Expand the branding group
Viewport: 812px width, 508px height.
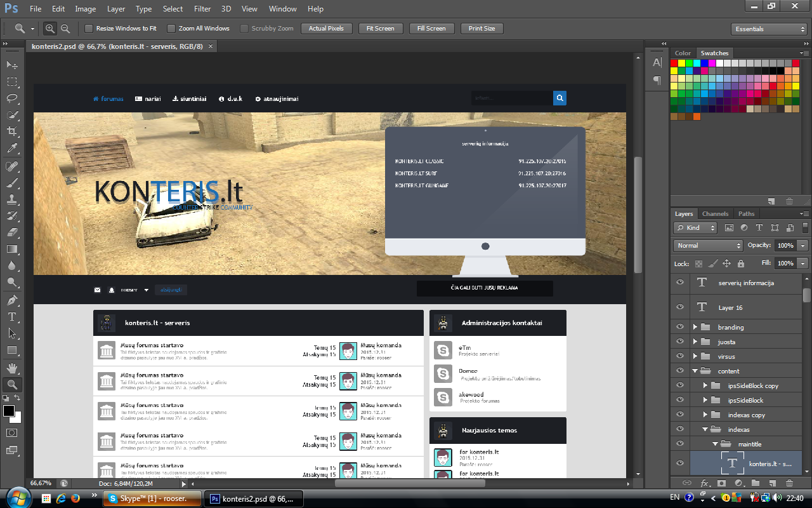695,327
